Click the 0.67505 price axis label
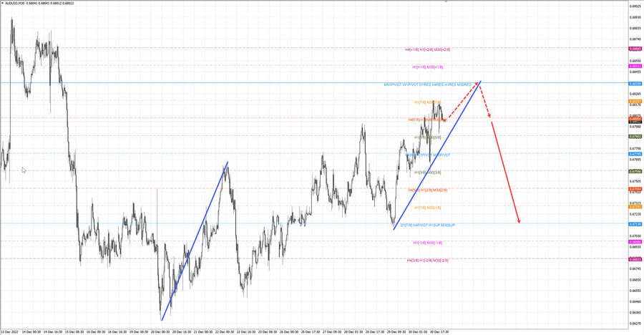The image size is (644, 335). coord(635,181)
